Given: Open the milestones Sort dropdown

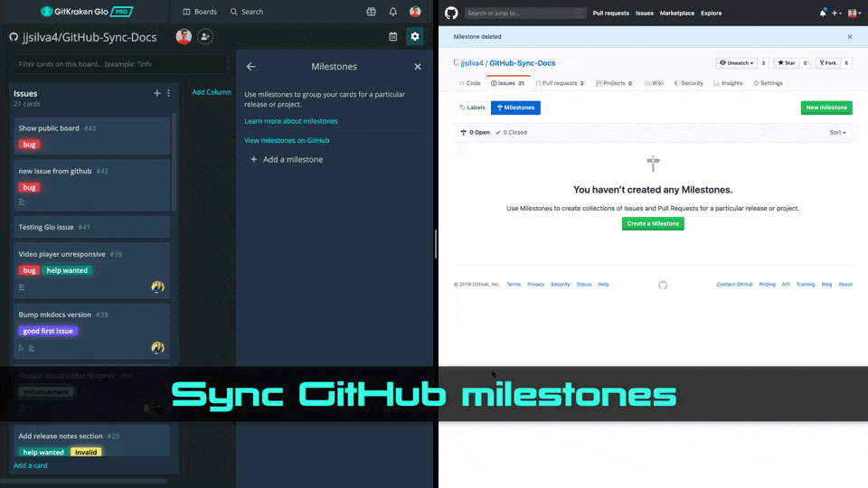Looking at the screenshot, I should [x=837, y=132].
